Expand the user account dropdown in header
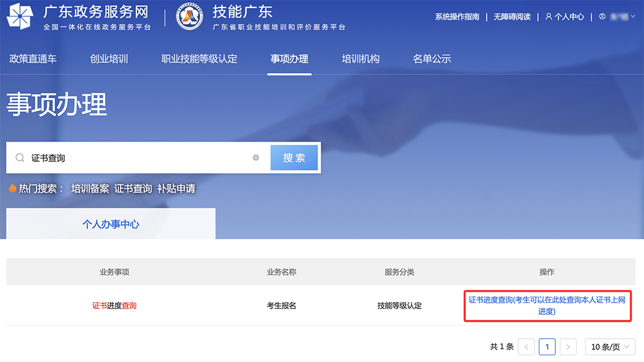Image resolution: width=644 pixels, height=362 pixels. coord(618,17)
